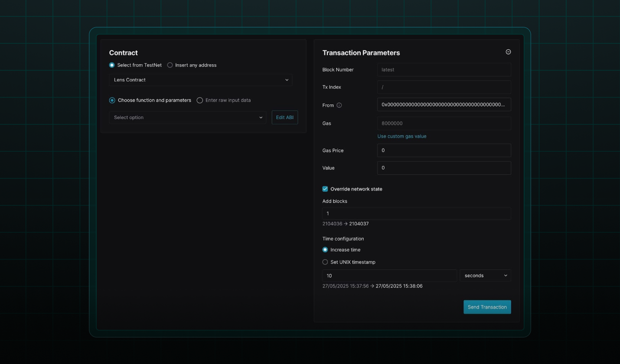
Task: Click the 'Use custom gas value' link
Action: pyautogui.click(x=402, y=136)
